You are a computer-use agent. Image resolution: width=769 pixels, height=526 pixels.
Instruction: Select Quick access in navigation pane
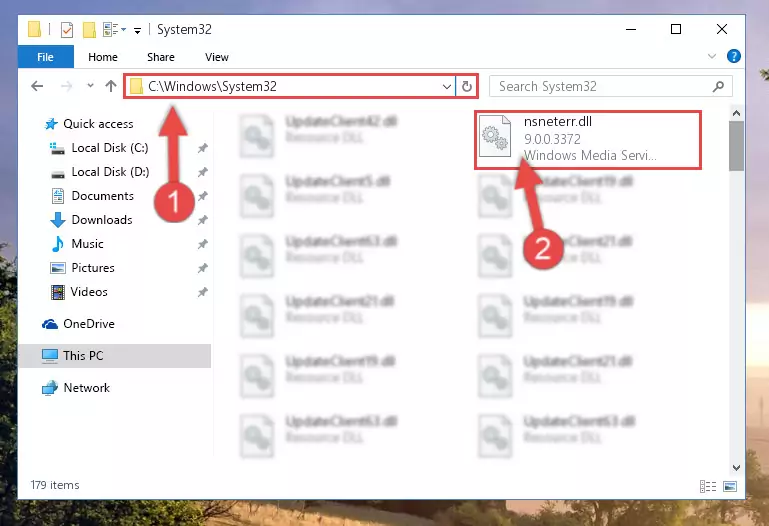[98, 124]
